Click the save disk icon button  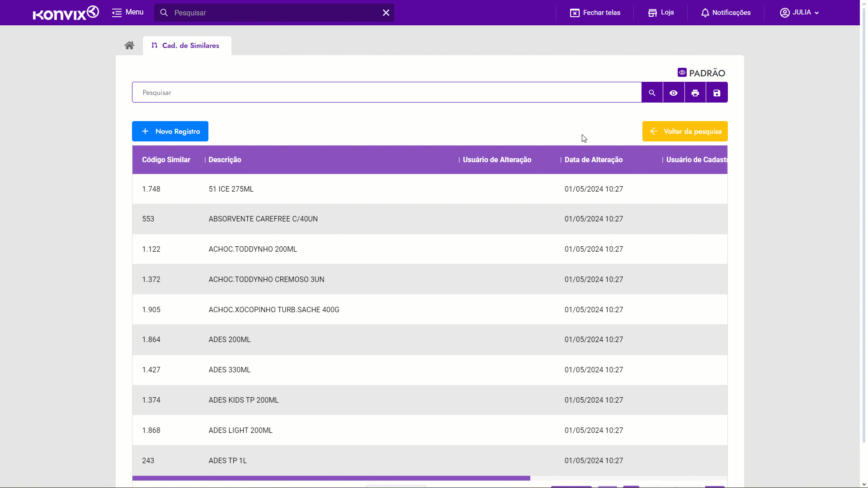717,93
